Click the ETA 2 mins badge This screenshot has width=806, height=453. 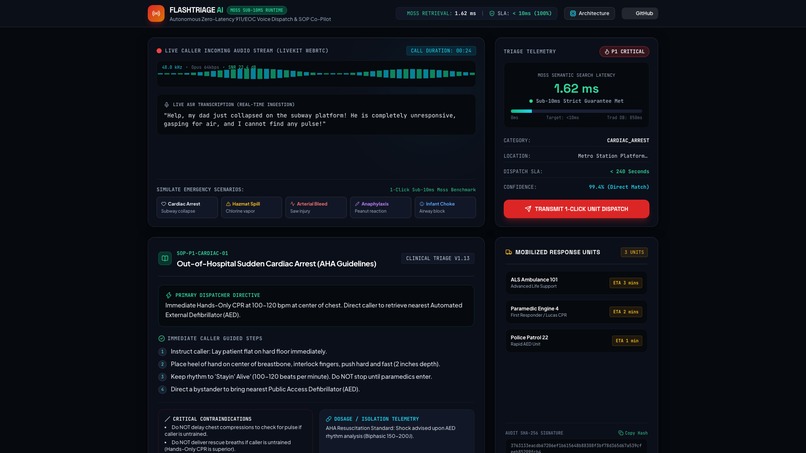(626, 312)
